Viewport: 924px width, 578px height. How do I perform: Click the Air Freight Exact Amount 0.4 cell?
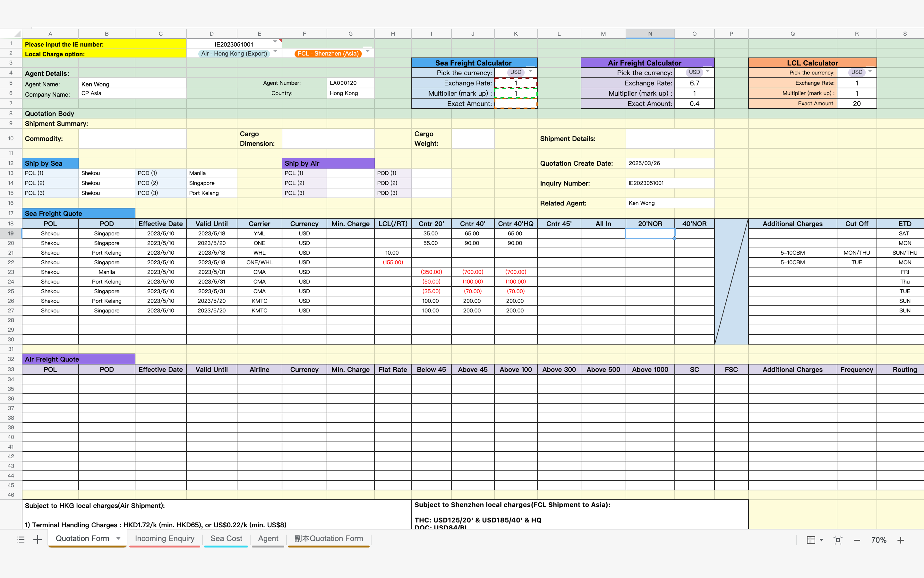694,104
